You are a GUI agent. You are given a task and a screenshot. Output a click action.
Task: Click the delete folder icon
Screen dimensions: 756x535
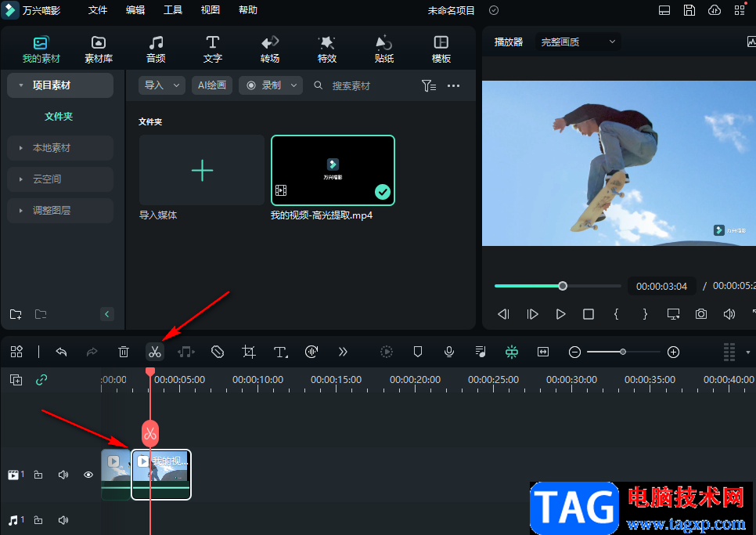tap(41, 315)
